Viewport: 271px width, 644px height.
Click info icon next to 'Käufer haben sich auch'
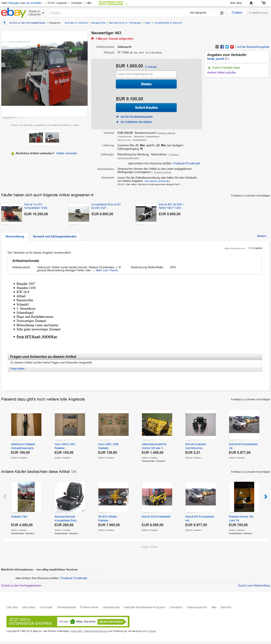92,195
